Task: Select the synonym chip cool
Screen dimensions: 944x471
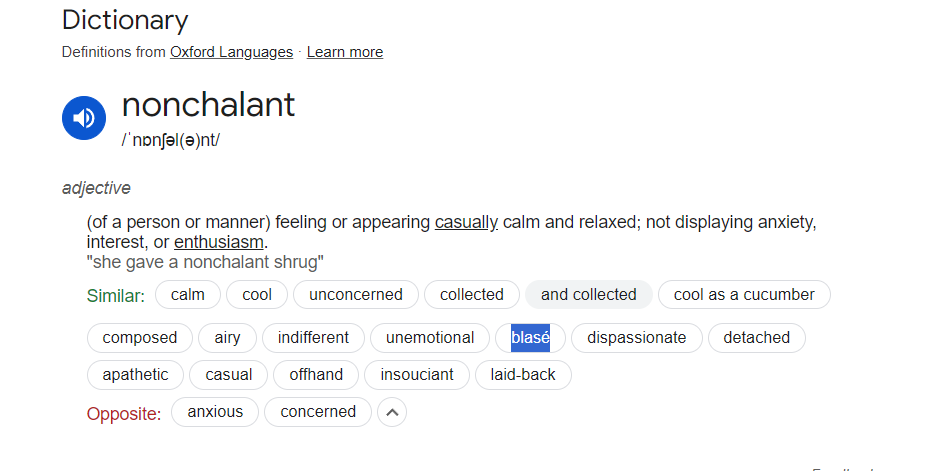Action: coord(257,295)
